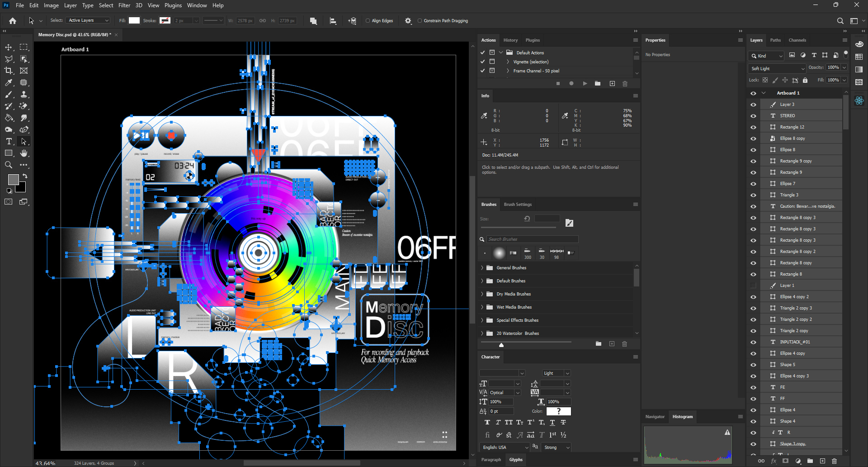Click the Search Brushes field

(532, 239)
